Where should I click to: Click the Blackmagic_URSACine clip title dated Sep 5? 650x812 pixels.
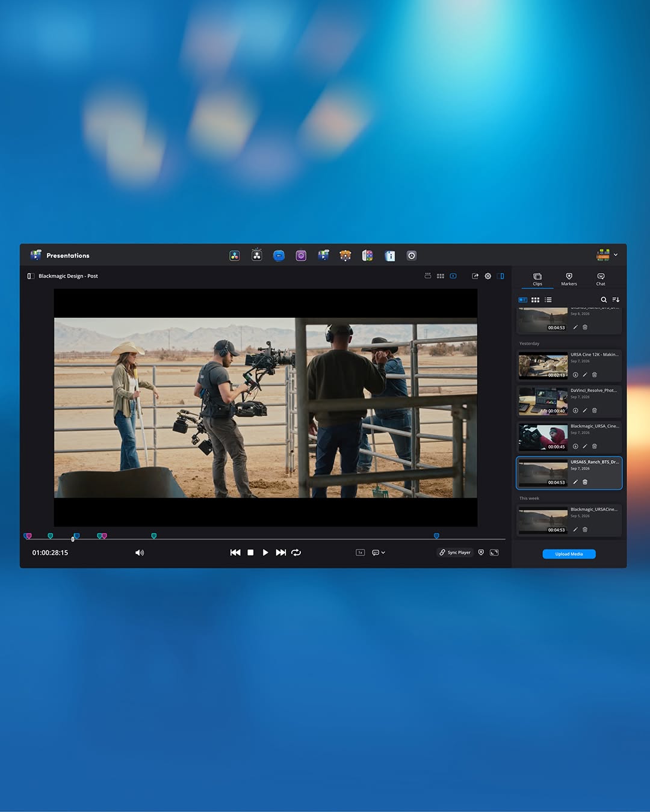594,509
